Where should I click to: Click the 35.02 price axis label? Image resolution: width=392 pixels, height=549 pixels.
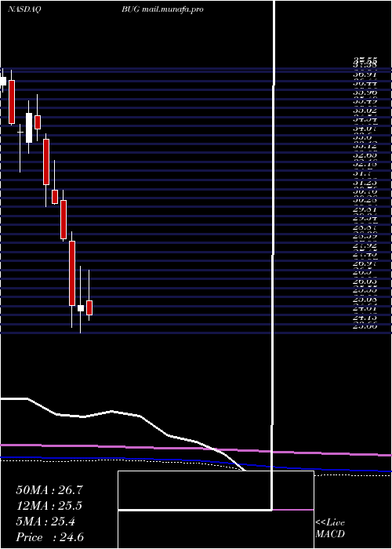coord(365,110)
